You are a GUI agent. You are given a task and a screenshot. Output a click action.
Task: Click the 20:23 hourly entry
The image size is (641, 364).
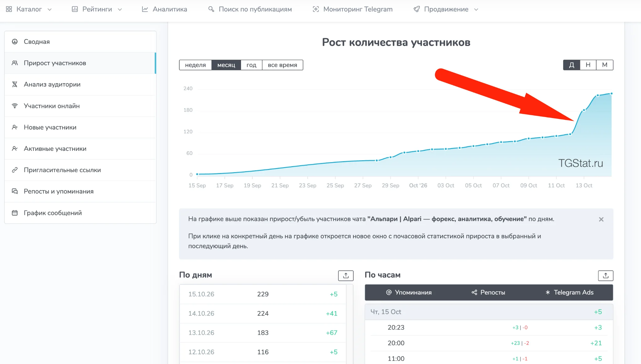point(489,328)
